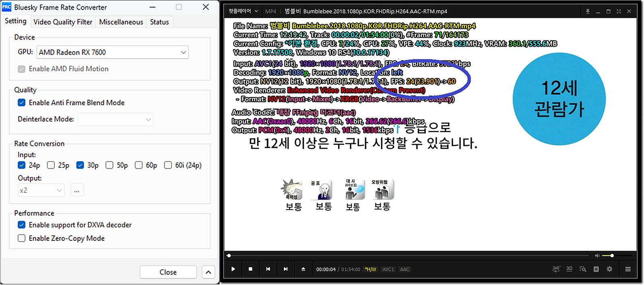
Task: Stop video playback
Action: tap(250, 269)
